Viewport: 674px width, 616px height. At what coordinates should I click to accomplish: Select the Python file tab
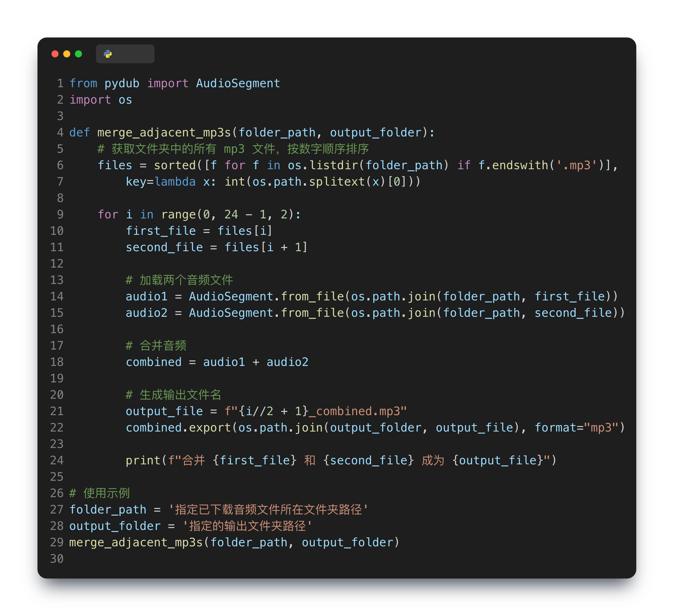point(125,54)
